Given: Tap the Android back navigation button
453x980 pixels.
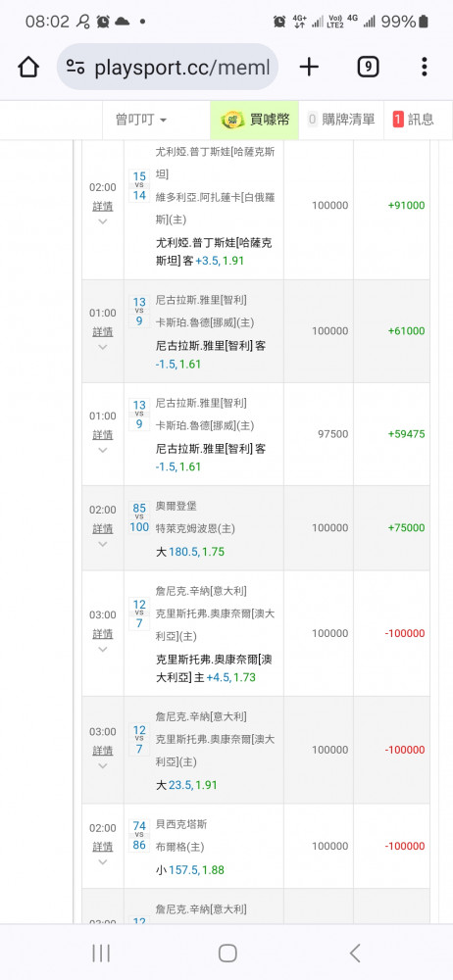Looking at the screenshot, I should point(355,954).
